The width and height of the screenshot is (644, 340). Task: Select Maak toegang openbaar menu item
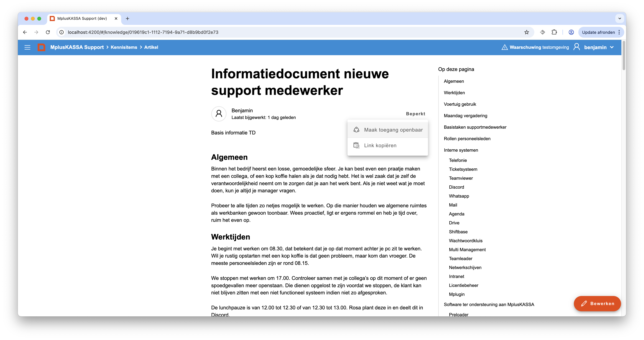(x=388, y=130)
